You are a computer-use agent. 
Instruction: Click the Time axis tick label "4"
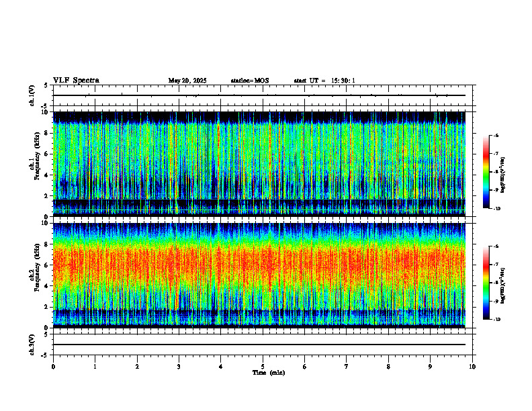221,367
